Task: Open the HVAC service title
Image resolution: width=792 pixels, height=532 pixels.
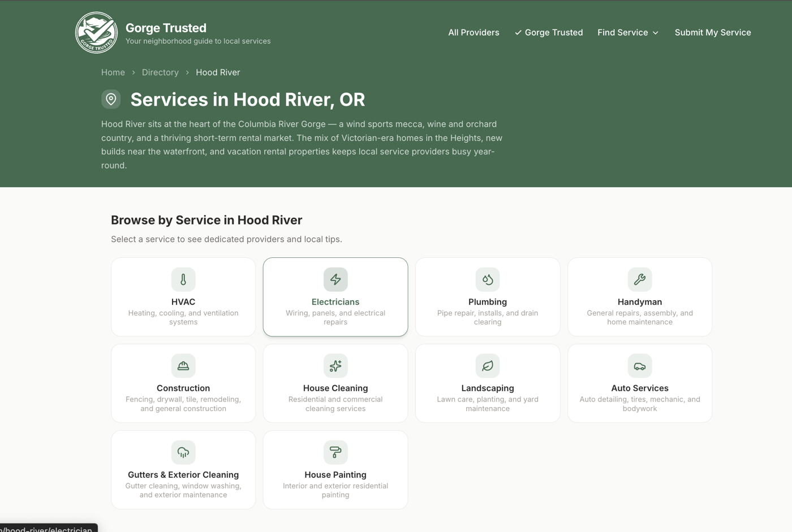Action: pos(183,302)
